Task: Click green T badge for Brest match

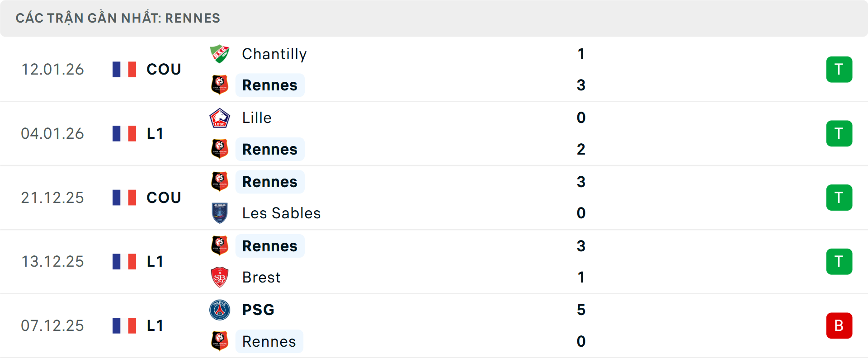Action: point(839,262)
